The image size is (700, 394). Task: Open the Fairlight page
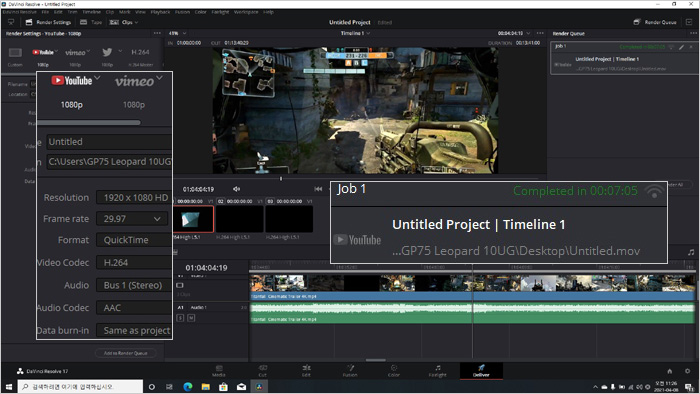tap(438, 371)
